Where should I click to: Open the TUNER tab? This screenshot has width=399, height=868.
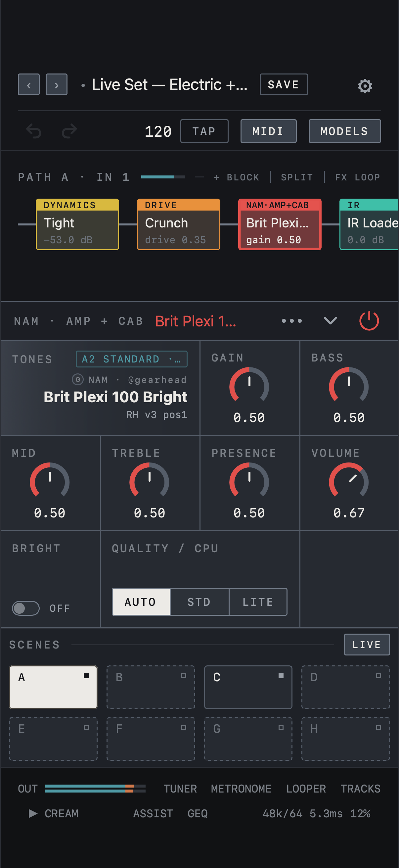(x=180, y=789)
